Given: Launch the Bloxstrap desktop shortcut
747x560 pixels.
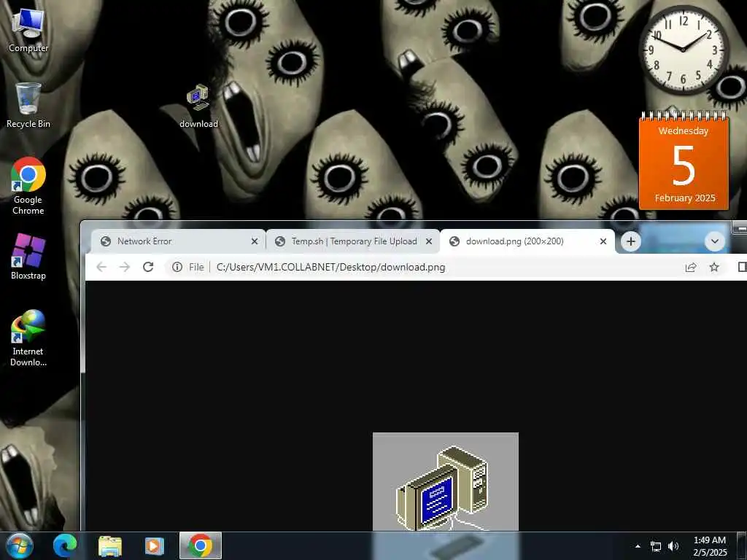Looking at the screenshot, I should pyautogui.click(x=28, y=256).
